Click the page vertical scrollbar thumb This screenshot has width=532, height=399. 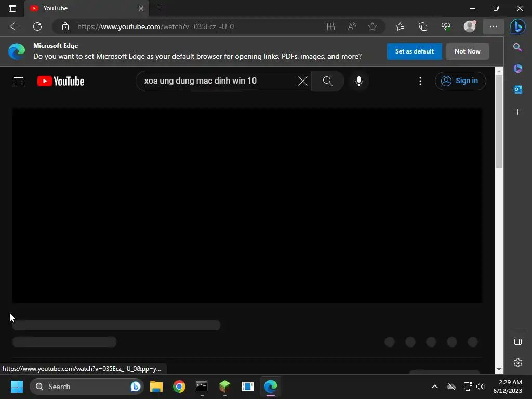click(498, 122)
